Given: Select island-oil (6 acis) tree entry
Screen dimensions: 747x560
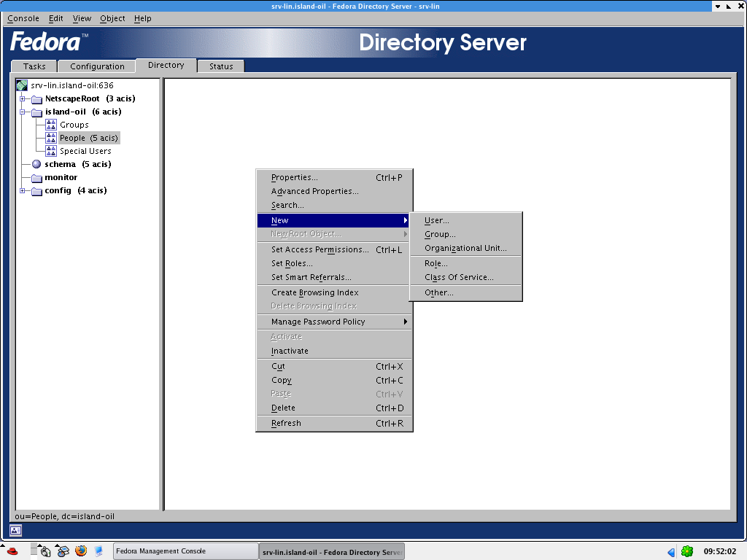Looking at the screenshot, I should (x=83, y=112).
